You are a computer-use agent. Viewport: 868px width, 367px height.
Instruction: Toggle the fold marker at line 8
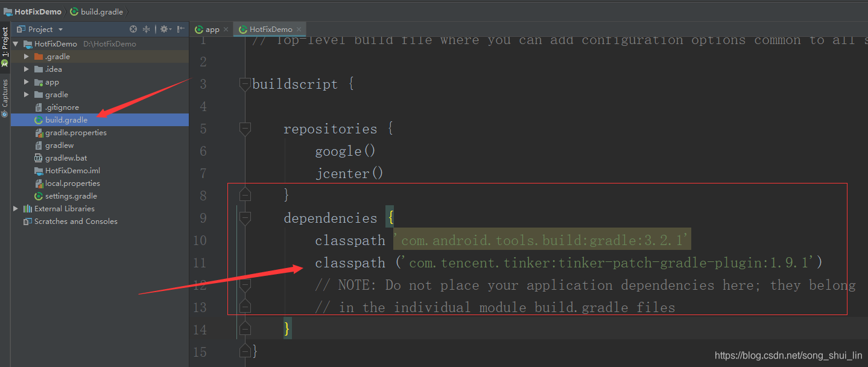245,195
